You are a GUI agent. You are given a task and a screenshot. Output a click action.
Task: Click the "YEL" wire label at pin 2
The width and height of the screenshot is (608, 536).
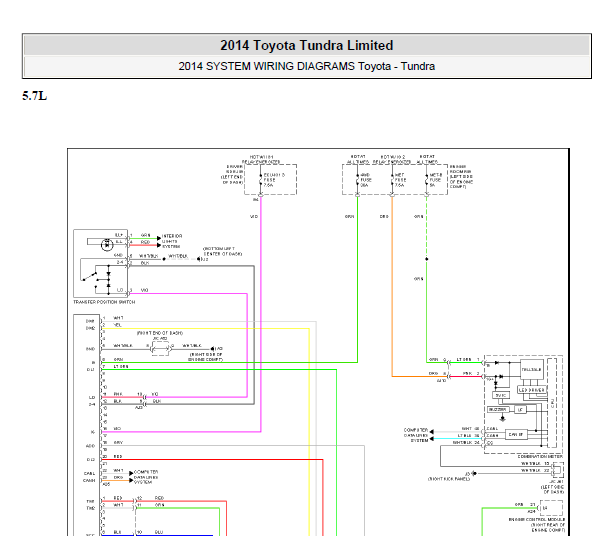coord(117,325)
